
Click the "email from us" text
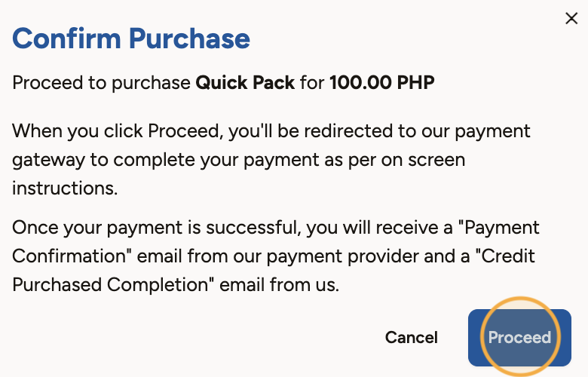(280, 285)
